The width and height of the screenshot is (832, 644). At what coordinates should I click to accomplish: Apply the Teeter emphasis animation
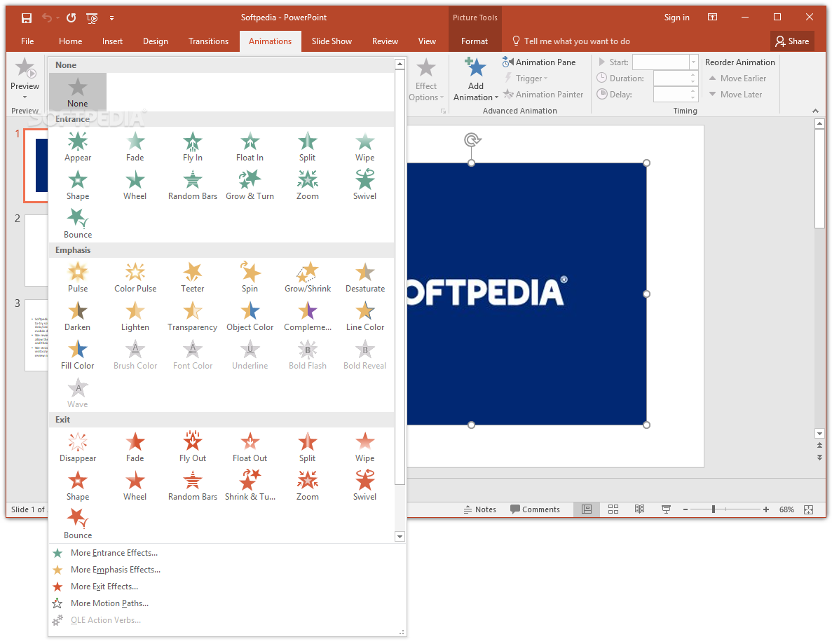click(193, 278)
